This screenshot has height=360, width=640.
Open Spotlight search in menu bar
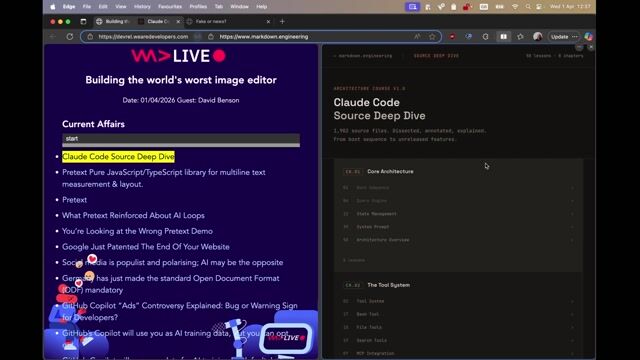pyautogui.click(x=528, y=7)
